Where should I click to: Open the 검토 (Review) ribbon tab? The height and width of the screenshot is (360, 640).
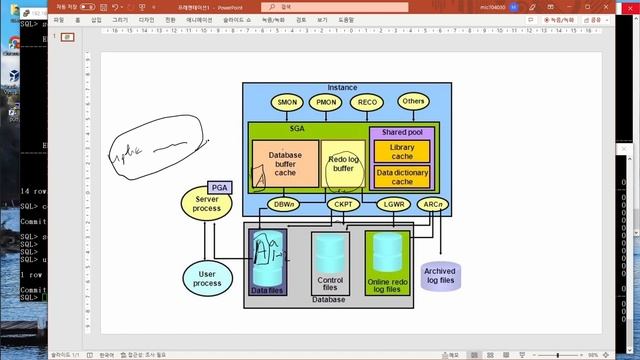pos(301,20)
